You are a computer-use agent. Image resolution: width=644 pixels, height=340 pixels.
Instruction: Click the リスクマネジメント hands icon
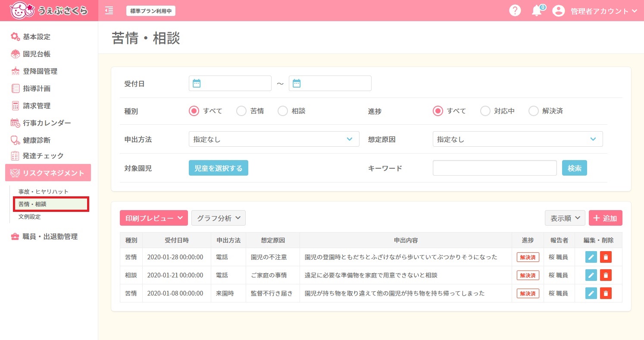(15, 173)
